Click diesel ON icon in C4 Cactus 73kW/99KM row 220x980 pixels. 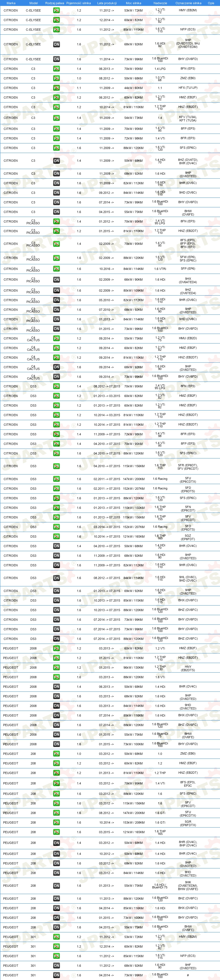[56, 377]
